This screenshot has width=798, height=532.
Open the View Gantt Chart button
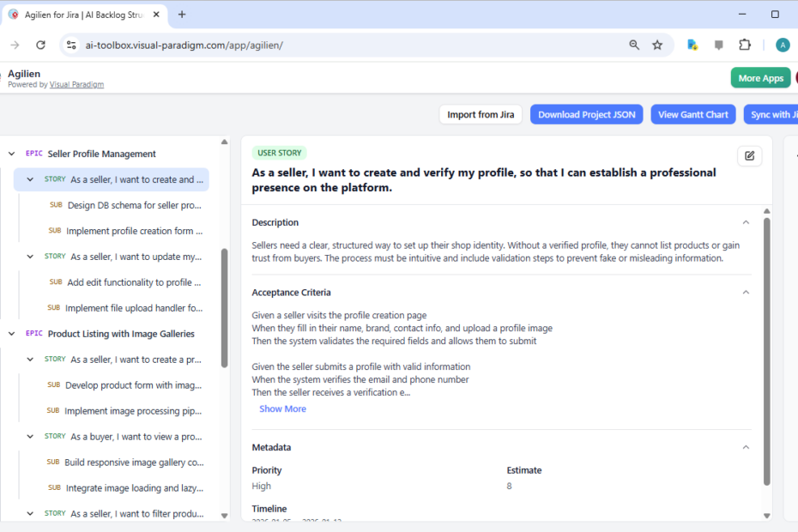pyautogui.click(x=692, y=115)
